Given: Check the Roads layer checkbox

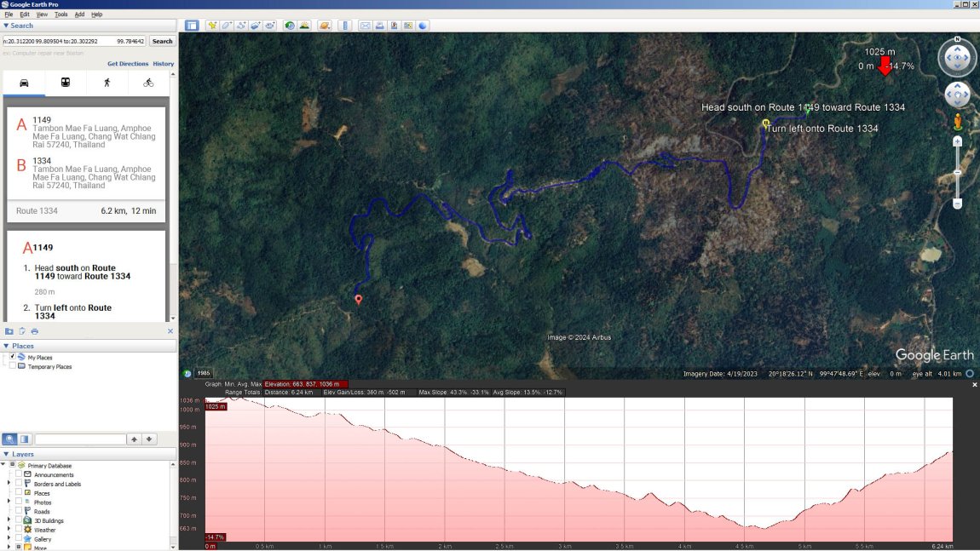Looking at the screenshot, I should click(x=19, y=512).
